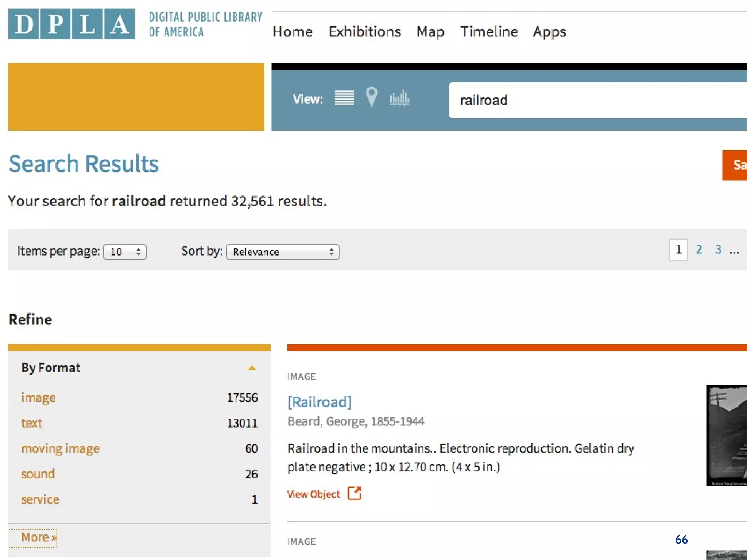The width and height of the screenshot is (747, 560).
Task: Open the Exhibitions menu item
Action: click(x=364, y=32)
